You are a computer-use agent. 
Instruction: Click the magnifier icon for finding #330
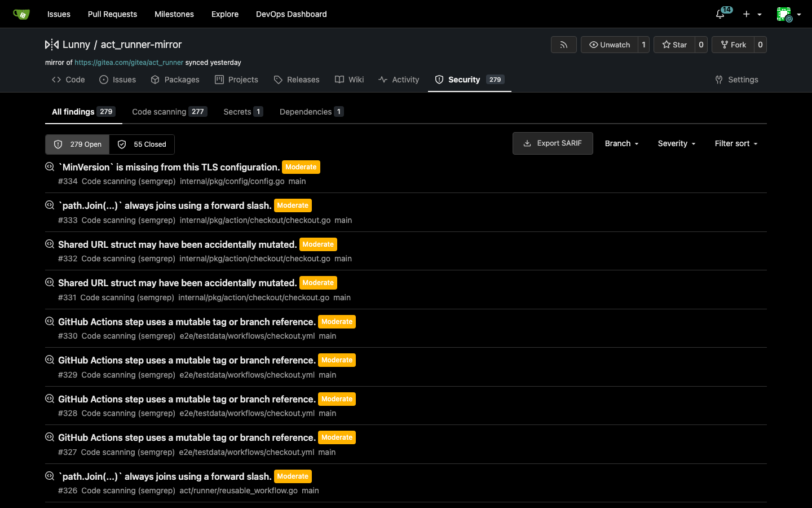tap(50, 321)
